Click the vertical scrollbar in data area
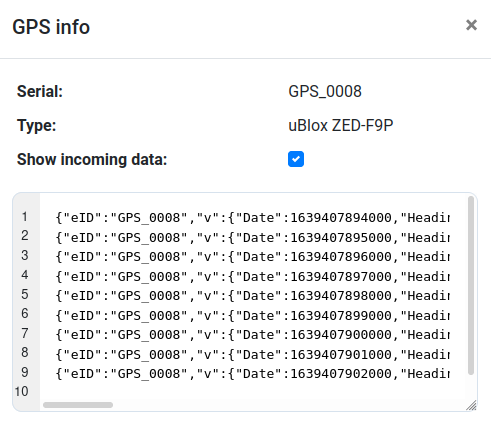This screenshot has width=491, height=423. click(x=471, y=285)
